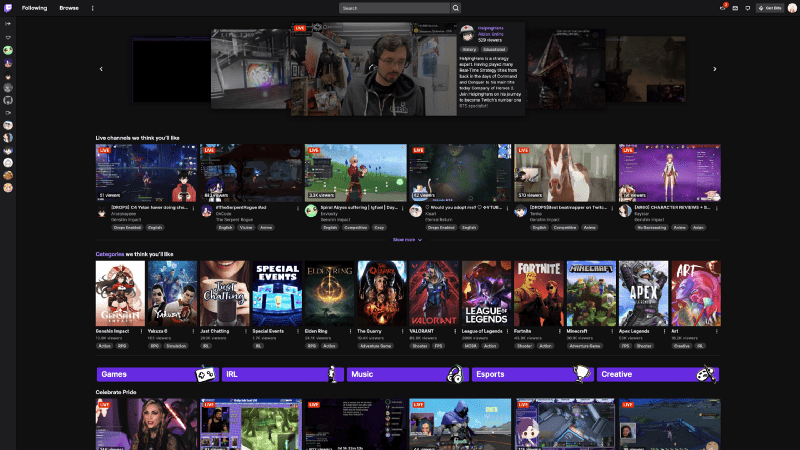Open the Music vertical button
Image resolution: width=800 pixels, height=450 pixels.
[x=408, y=374]
